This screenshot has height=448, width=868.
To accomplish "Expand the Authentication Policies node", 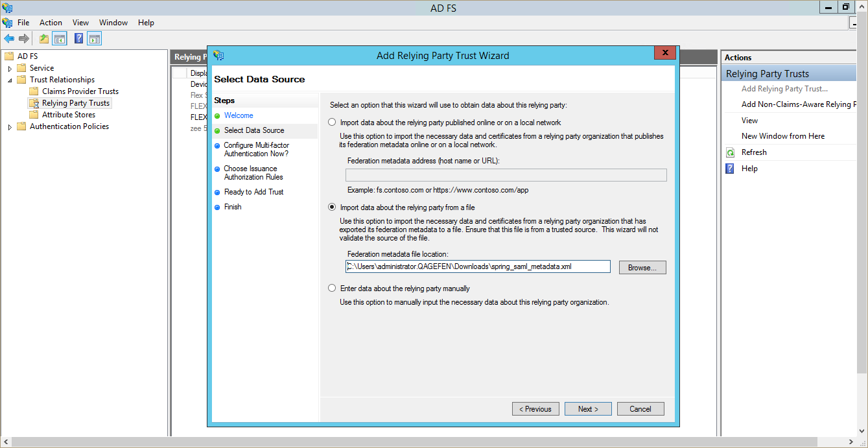I will (10, 127).
